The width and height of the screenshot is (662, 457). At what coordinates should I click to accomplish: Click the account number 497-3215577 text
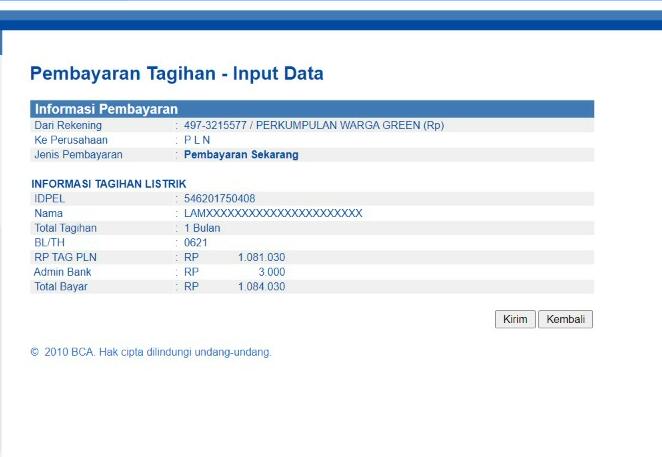(214, 126)
